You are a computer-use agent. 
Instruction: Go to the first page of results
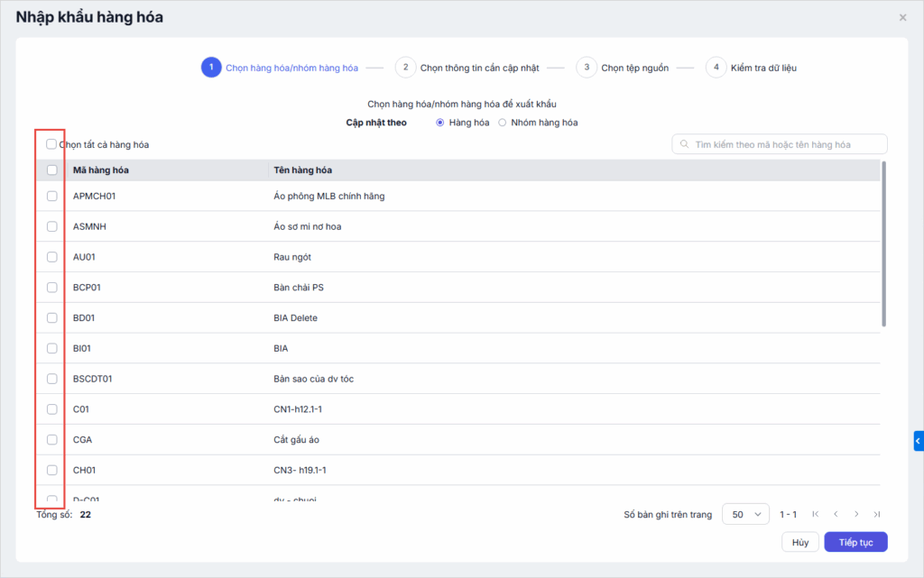tap(816, 514)
